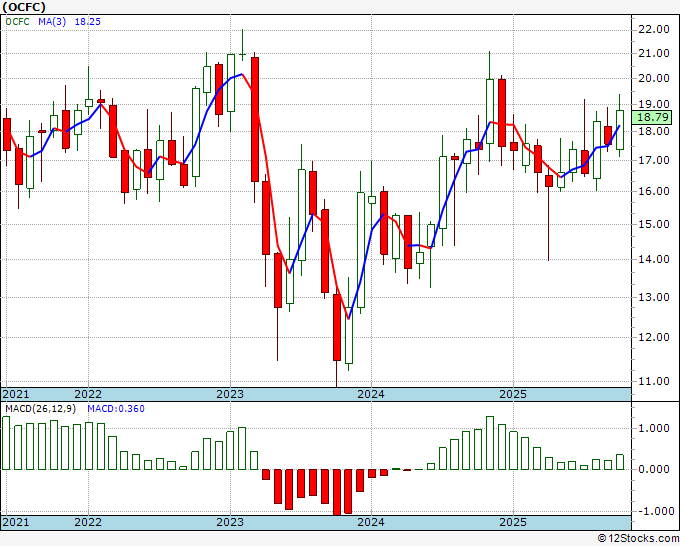680x546 pixels.
Task: Click the deepest red MACD histogram bar
Action: (337, 492)
